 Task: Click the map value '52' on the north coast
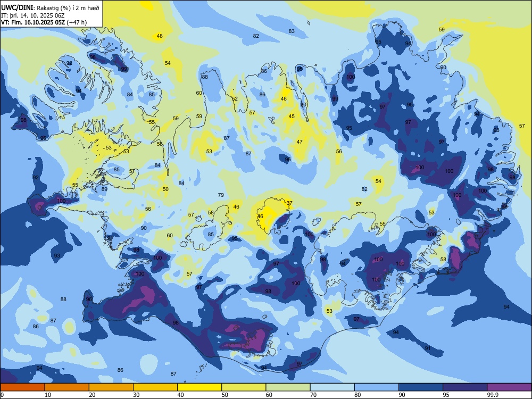click(235, 99)
